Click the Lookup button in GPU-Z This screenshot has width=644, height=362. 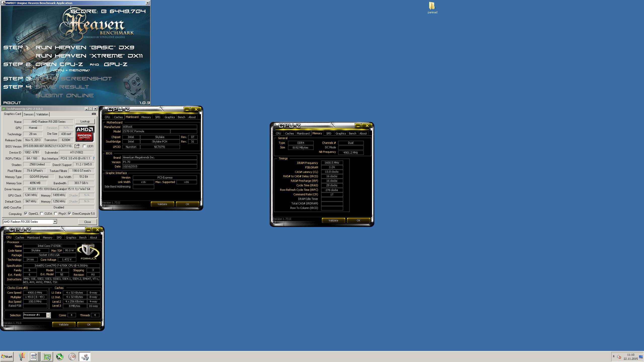(x=85, y=121)
